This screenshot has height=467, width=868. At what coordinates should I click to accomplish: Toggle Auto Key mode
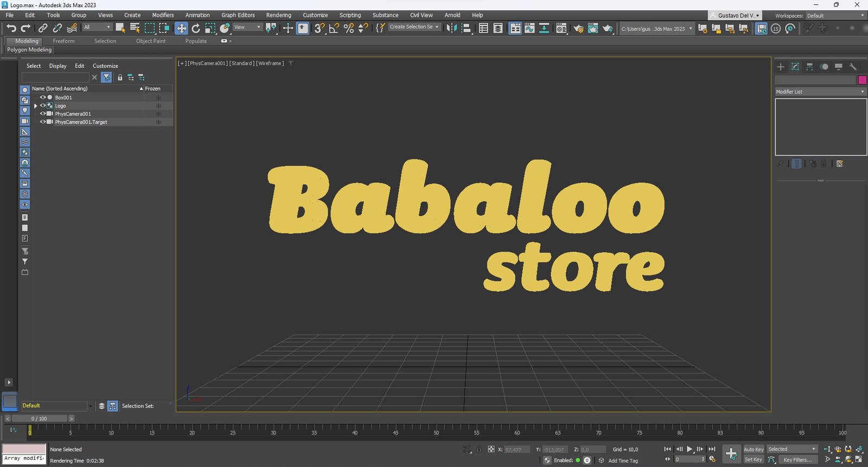(x=754, y=449)
